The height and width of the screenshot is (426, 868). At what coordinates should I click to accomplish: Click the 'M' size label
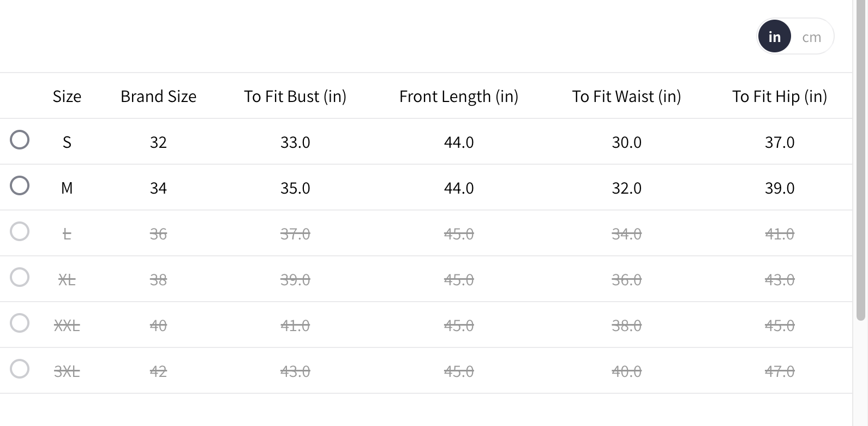67,188
